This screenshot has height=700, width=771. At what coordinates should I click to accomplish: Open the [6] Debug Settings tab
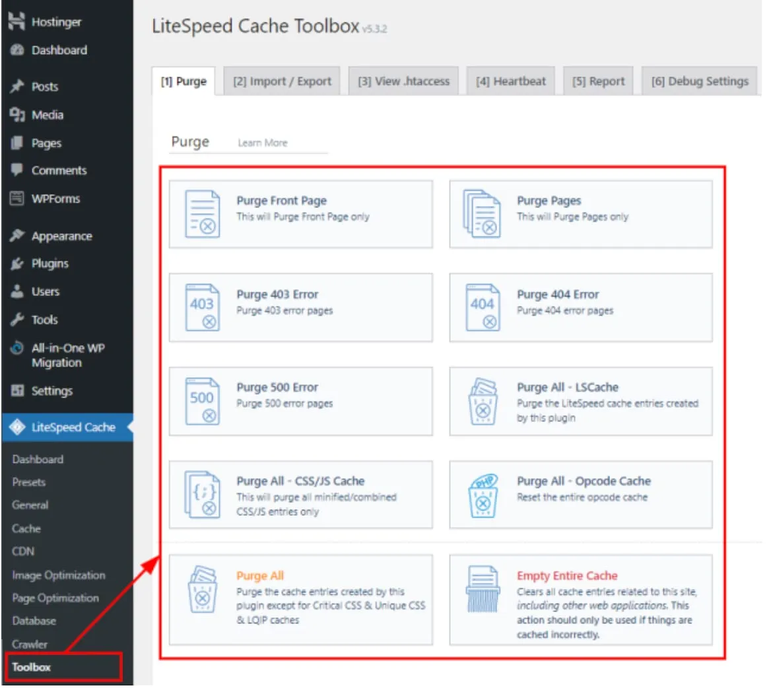699,81
